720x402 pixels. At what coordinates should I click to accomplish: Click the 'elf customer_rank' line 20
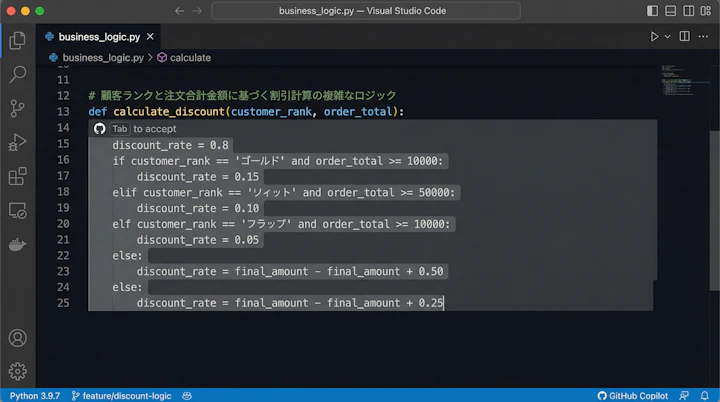click(x=281, y=224)
